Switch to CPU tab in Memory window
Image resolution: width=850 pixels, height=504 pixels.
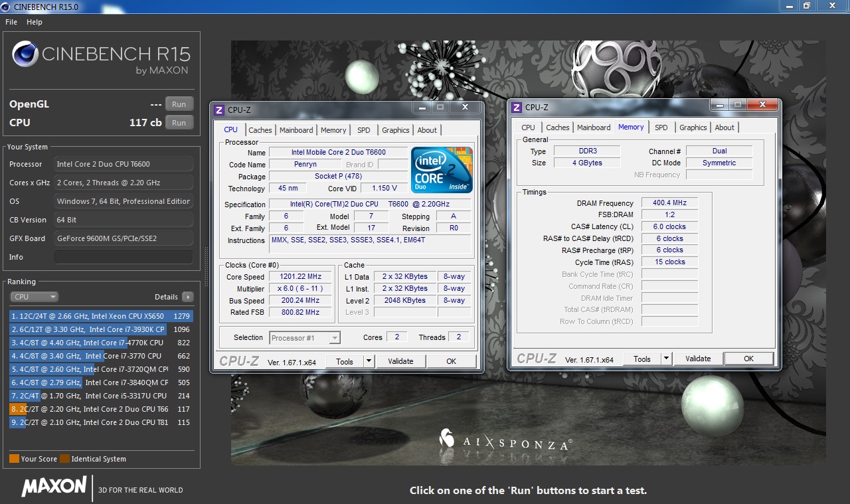(x=528, y=127)
